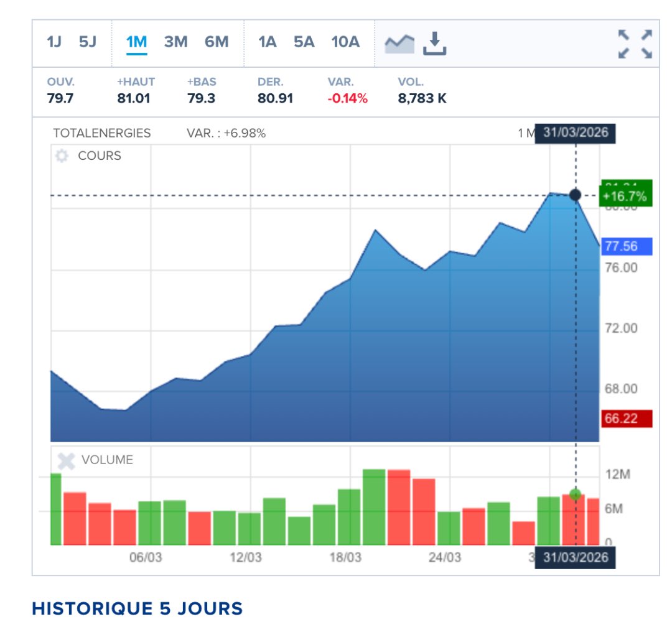Download the chart data

(x=434, y=44)
